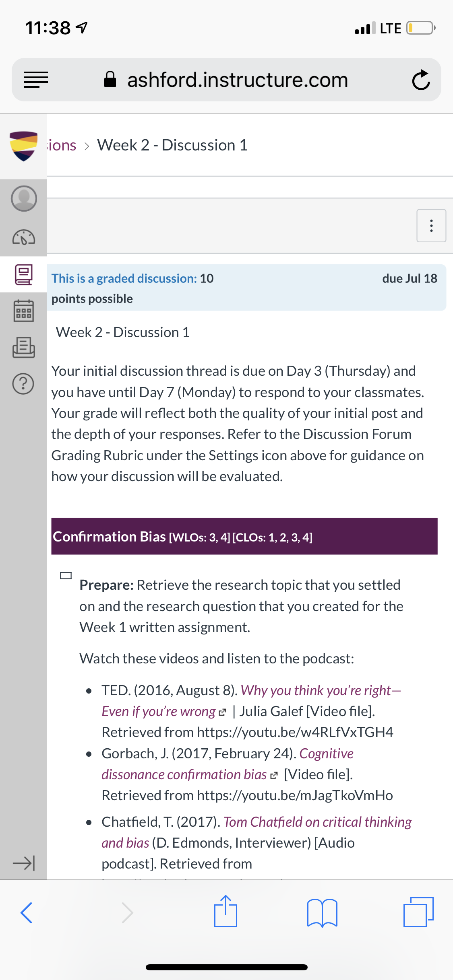Open the Help question mark icon

tap(23, 384)
